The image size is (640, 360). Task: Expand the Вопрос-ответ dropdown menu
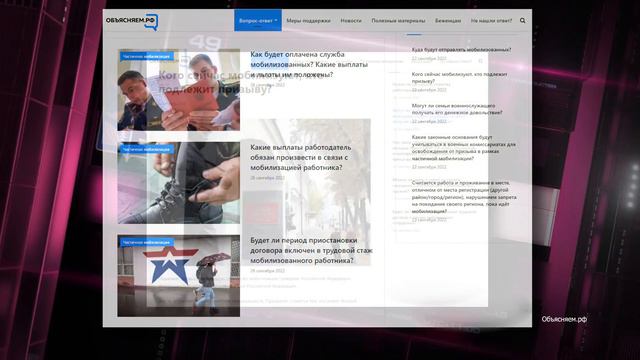point(258,20)
